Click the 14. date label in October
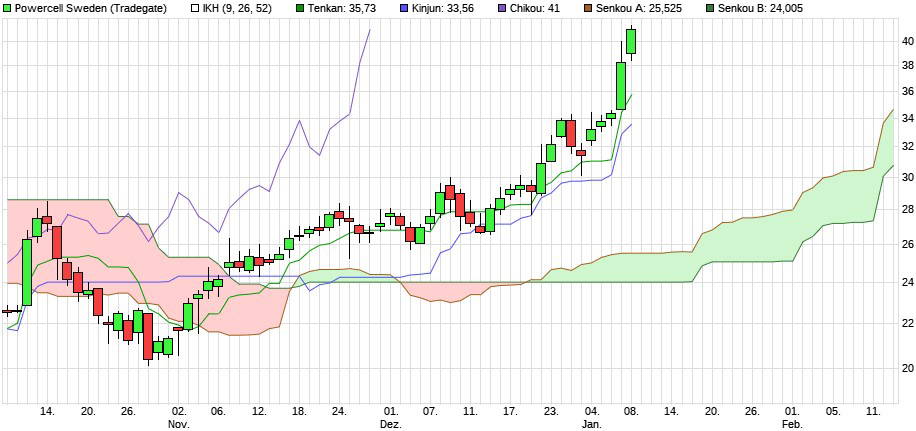 coord(48,411)
